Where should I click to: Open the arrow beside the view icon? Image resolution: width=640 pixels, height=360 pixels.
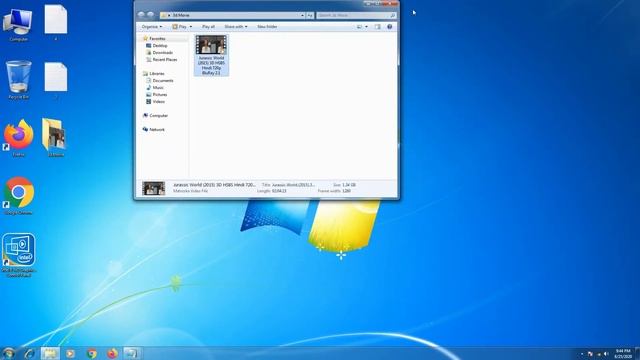(366, 27)
